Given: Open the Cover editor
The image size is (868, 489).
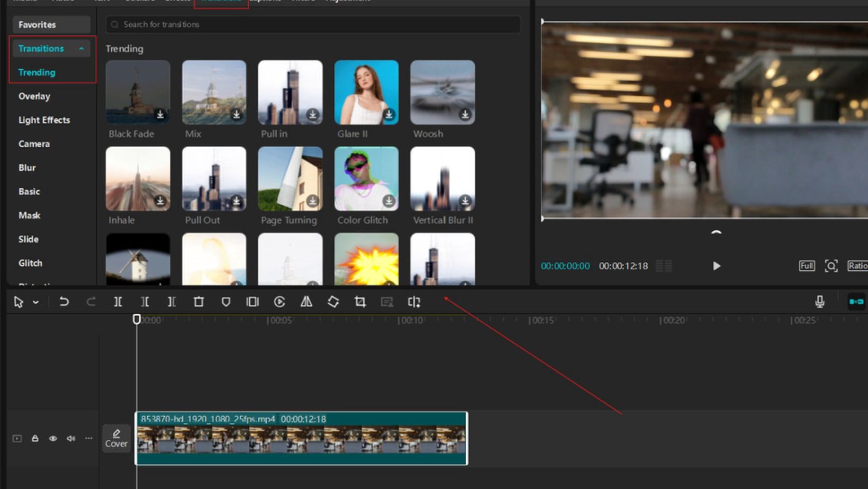Looking at the screenshot, I should (x=116, y=438).
